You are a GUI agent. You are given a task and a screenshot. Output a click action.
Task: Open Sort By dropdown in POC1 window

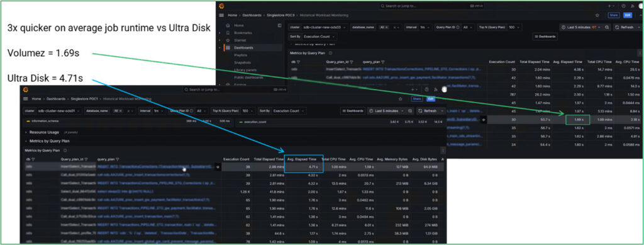pyautogui.click(x=289, y=111)
